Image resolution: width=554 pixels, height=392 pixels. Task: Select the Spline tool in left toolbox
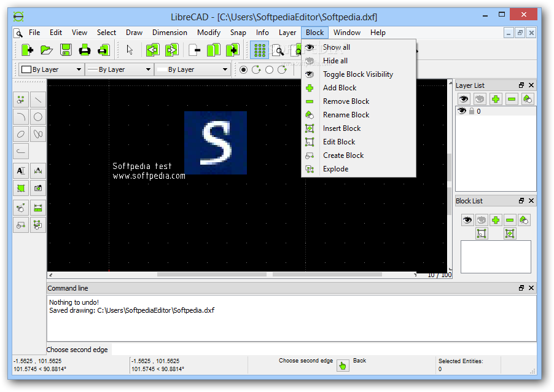point(38,134)
